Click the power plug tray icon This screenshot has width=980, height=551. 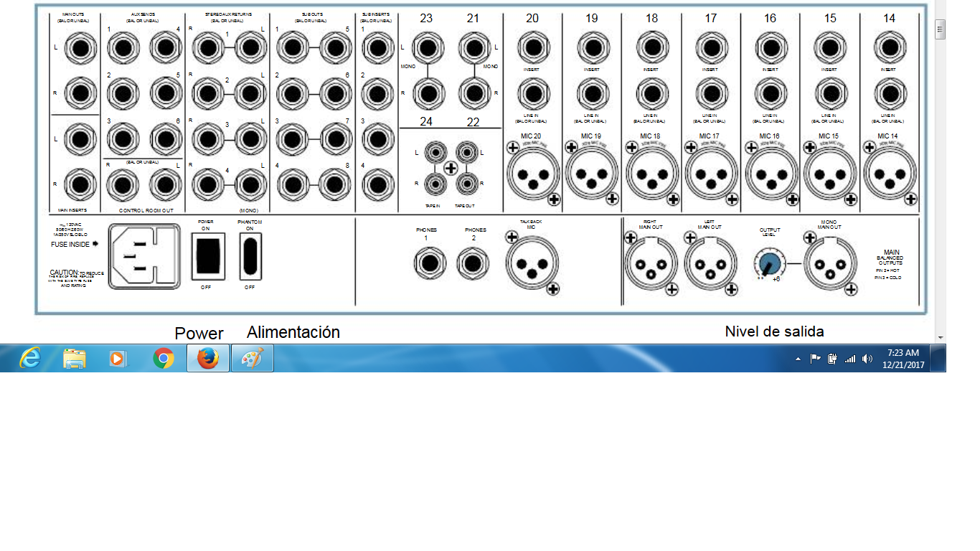[x=832, y=359]
